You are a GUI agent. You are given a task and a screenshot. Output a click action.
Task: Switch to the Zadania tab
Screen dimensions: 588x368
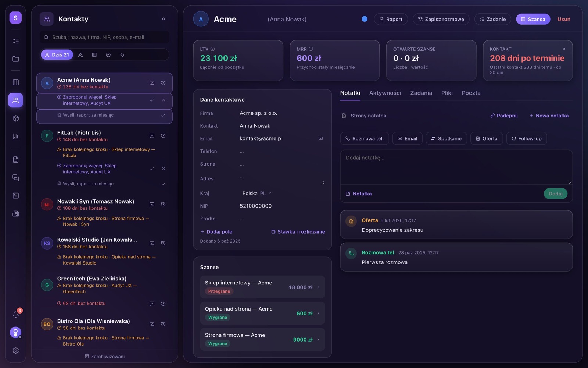click(421, 93)
